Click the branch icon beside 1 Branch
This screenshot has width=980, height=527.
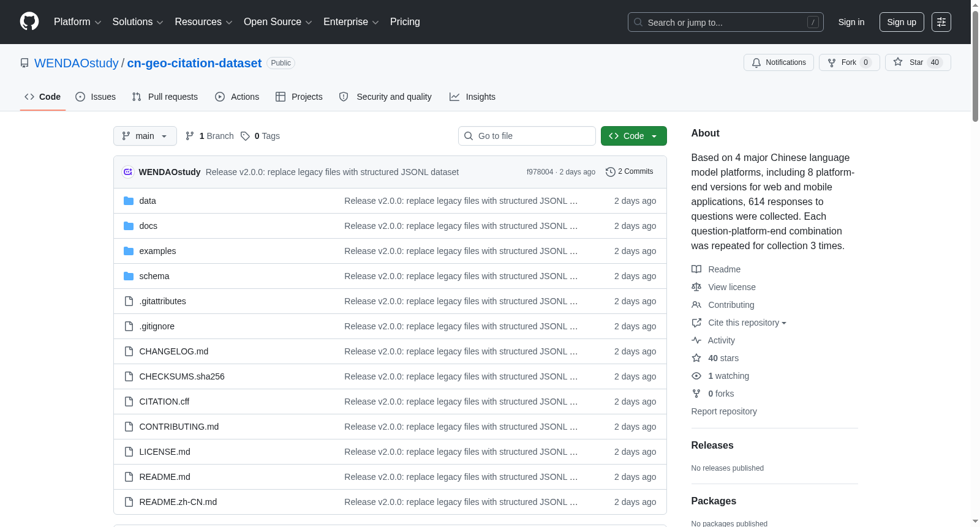pyautogui.click(x=190, y=136)
